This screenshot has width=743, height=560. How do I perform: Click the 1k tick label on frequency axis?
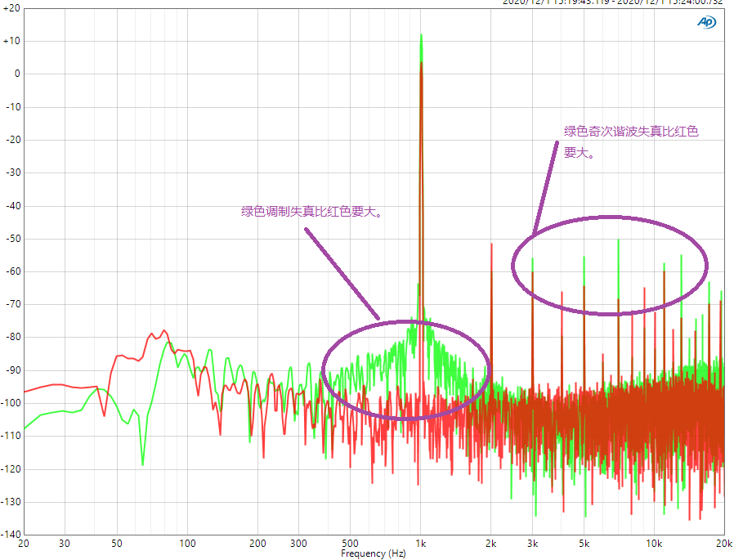[x=420, y=544]
